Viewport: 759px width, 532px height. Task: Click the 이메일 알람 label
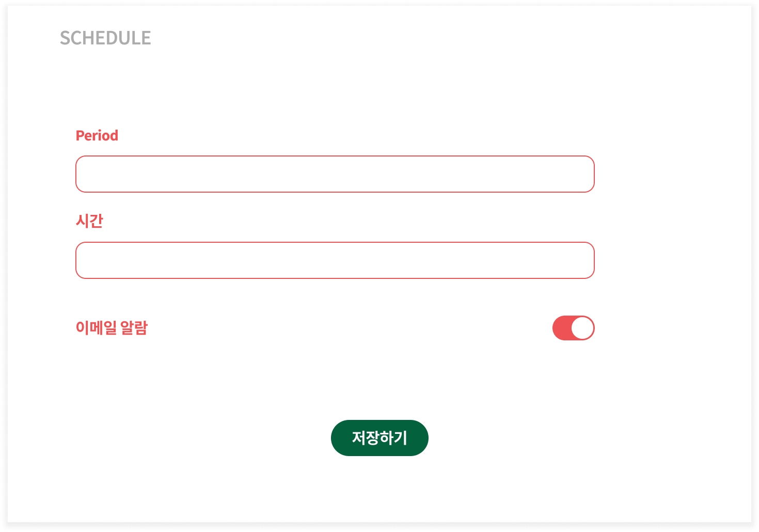(x=112, y=328)
